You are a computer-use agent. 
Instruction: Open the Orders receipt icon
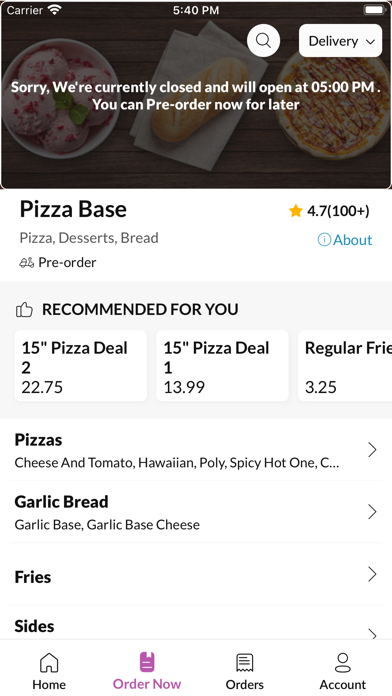pyautogui.click(x=245, y=663)
